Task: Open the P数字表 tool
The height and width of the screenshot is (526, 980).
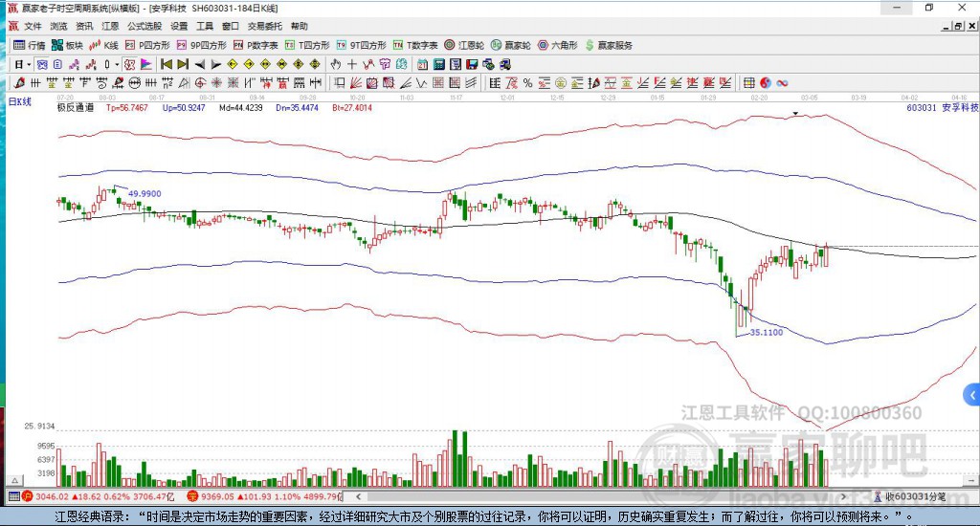Action: pyautogui.click(x=256, y=45)
